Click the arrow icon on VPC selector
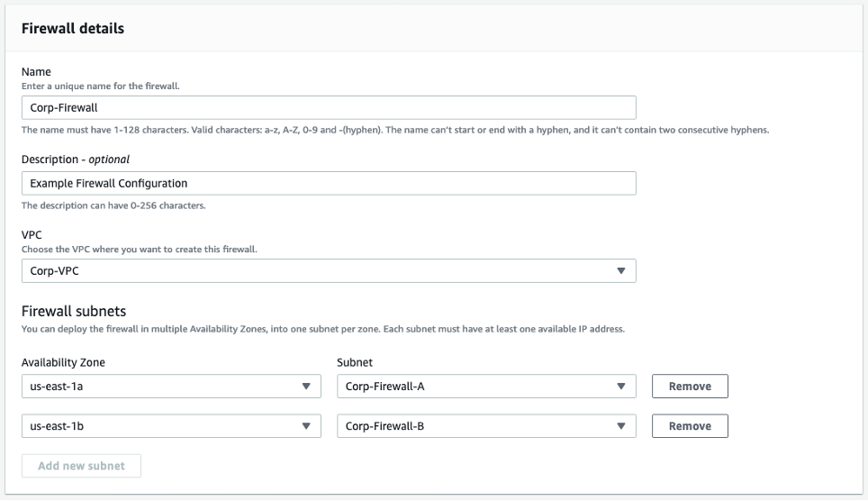Screen dimensions: 868x501 [x=620, y=270]
